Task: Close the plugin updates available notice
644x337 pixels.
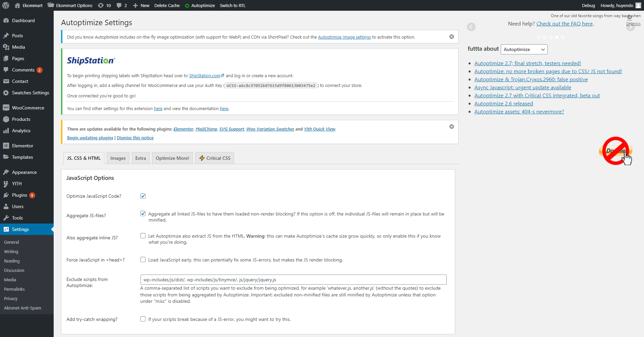Action: pos(451,127)
